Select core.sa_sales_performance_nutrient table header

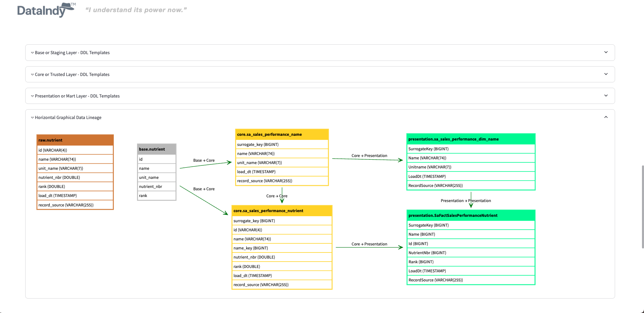coord(282,211)
